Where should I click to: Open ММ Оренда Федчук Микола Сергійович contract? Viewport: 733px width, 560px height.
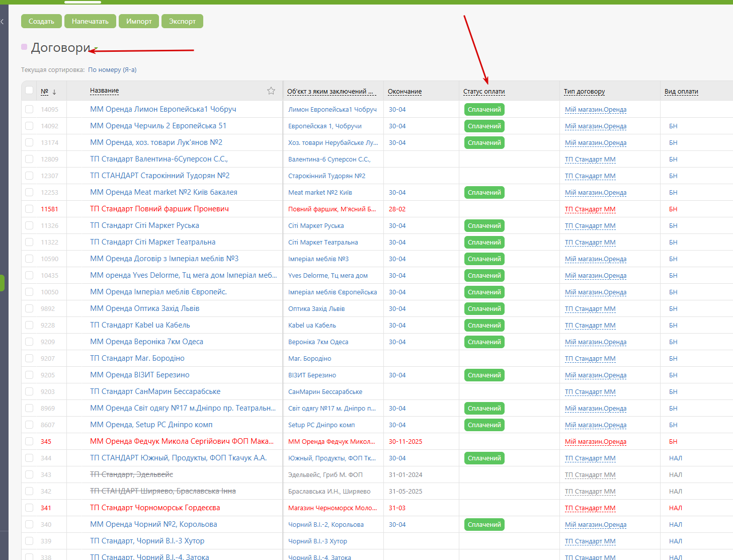(182, 441)
